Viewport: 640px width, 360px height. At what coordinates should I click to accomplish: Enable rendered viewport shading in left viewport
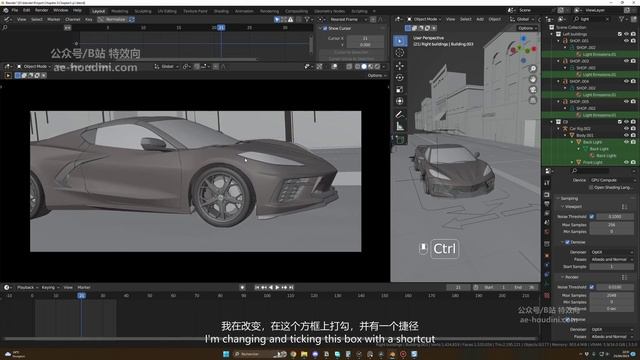coord(377,67)
